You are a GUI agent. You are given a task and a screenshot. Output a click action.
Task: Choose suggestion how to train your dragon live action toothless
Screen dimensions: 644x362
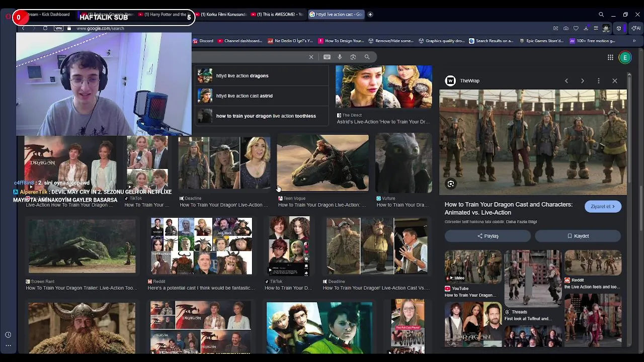click(262, 116)
